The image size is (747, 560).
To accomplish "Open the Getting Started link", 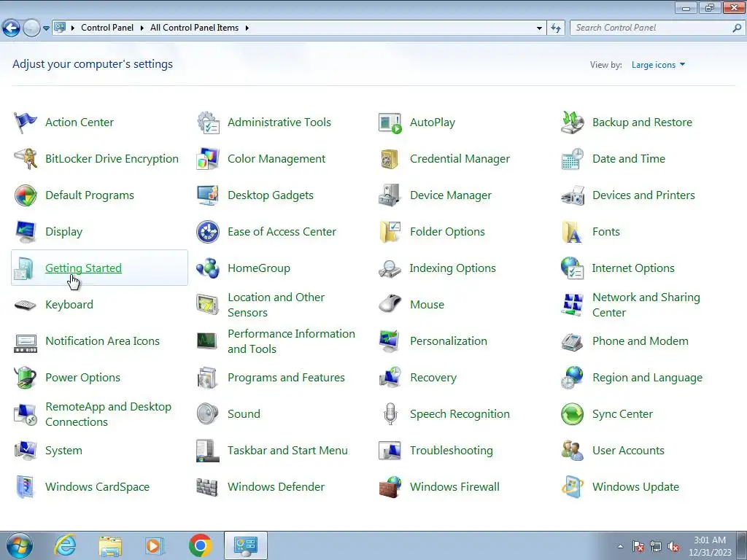I will [x=83, y=268].
